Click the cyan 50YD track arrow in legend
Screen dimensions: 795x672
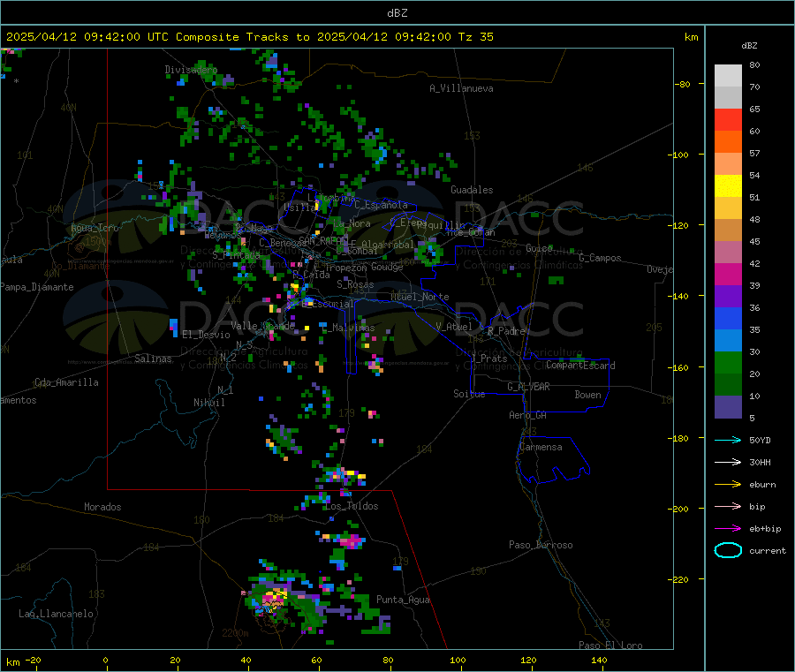pyautogui.click(x=728, y=440)
